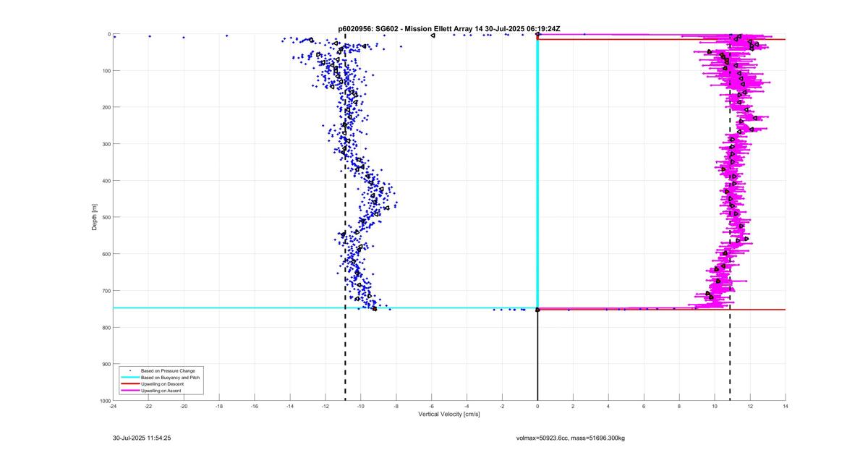Click the velocity axis tick label '-22'
The height and width of the screenshot is (450, 868).
tap(148, 407)
